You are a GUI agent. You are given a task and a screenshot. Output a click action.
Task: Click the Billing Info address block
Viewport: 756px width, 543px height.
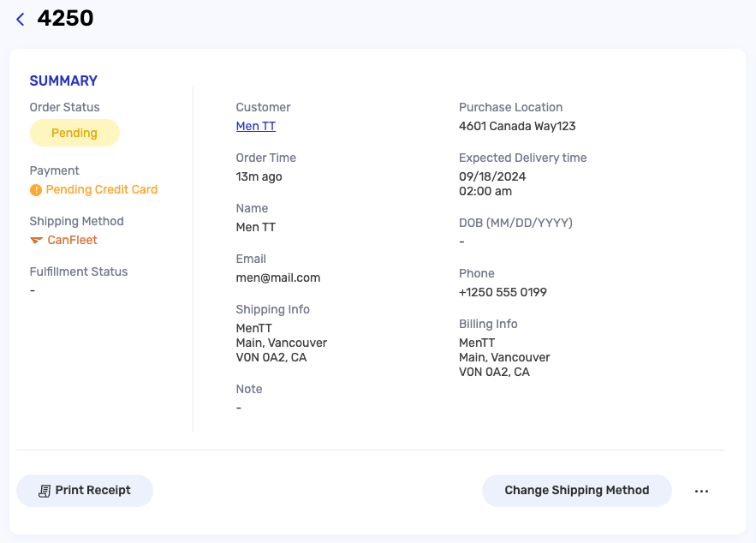click(x=504, y=357)
